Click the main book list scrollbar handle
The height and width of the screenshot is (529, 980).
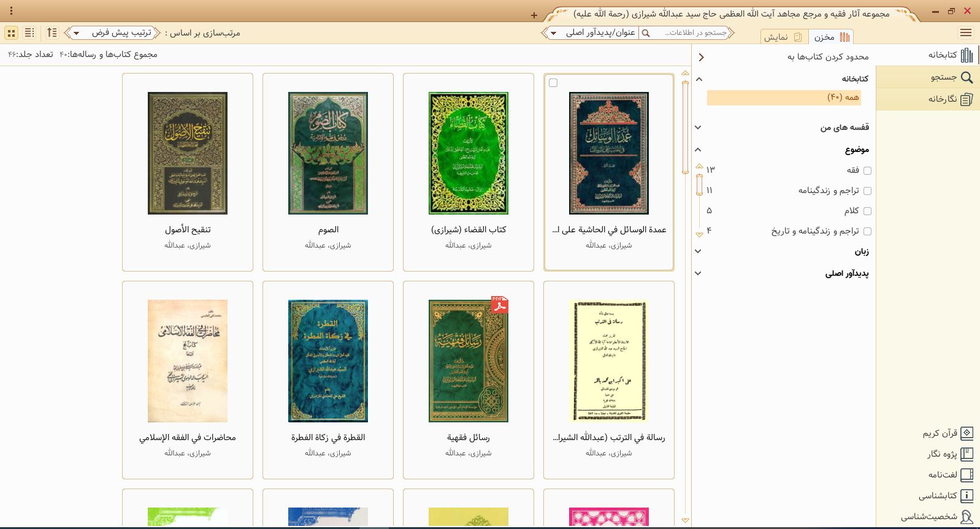[x=686, y=127]
